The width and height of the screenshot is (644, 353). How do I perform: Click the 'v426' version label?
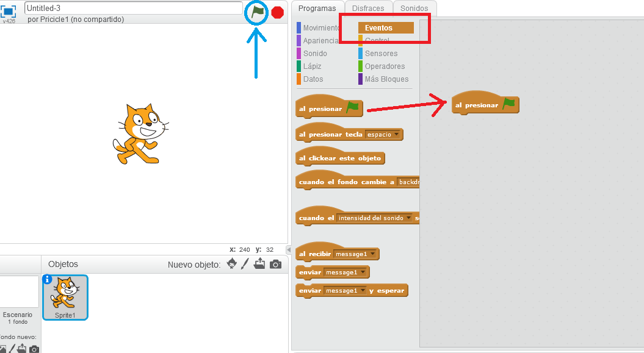(9, 21)
